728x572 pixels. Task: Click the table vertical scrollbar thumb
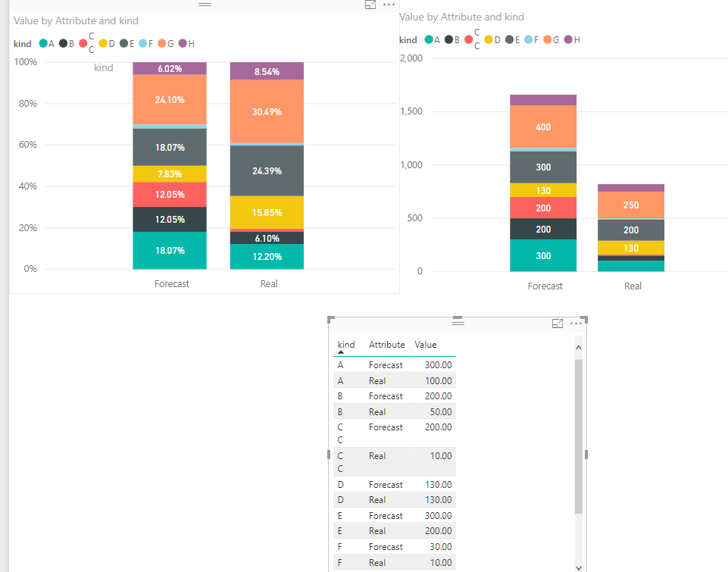tap(579, 436)
